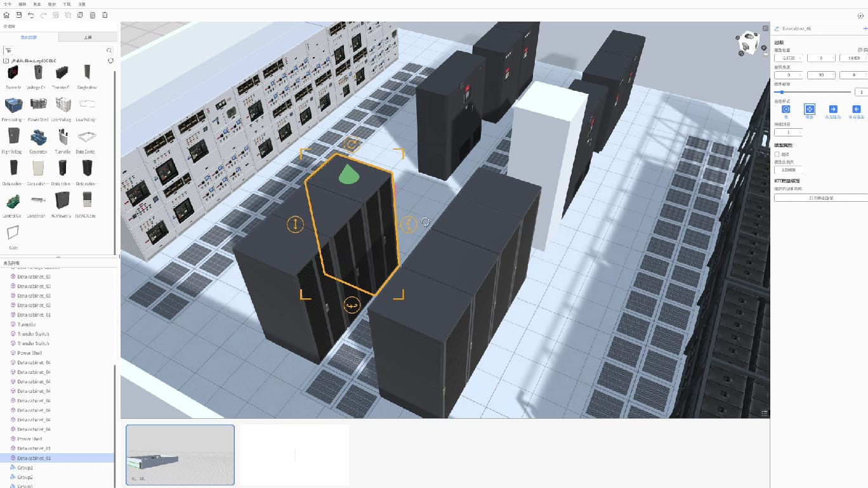Click the rotate gizmo handle above the selected cabinet
The width and height of the screenshot is (868, 488).
(x=351, y=144)
